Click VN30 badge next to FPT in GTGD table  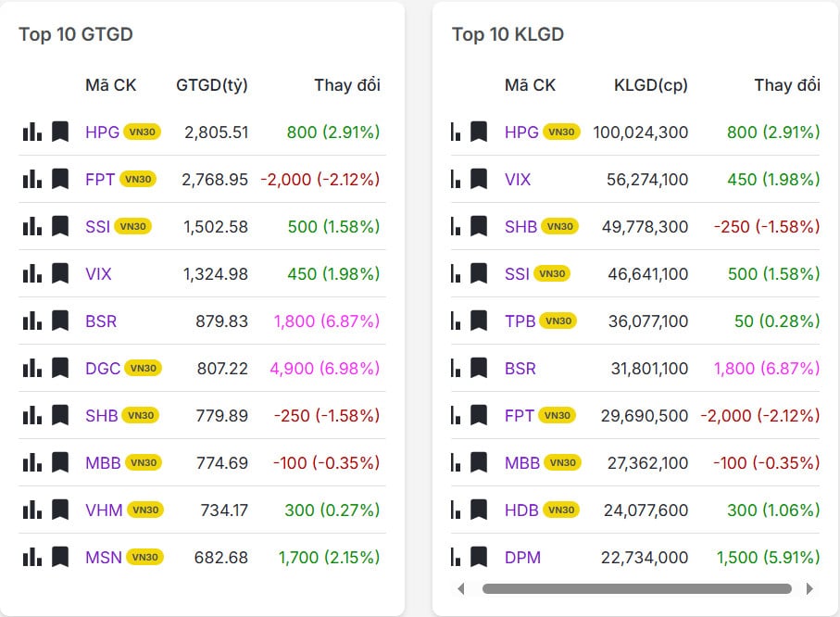[138, 179]
